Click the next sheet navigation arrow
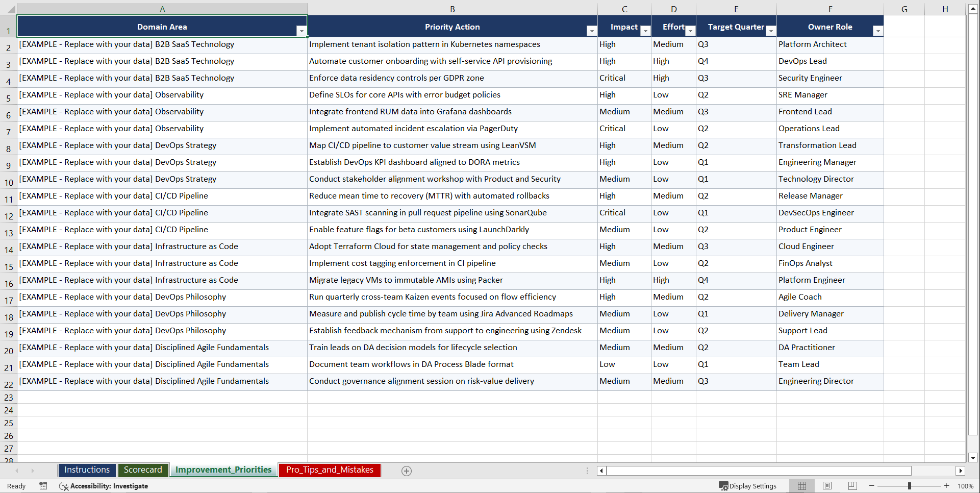Screen dimensions: 980x493 [x=33, y=471]
